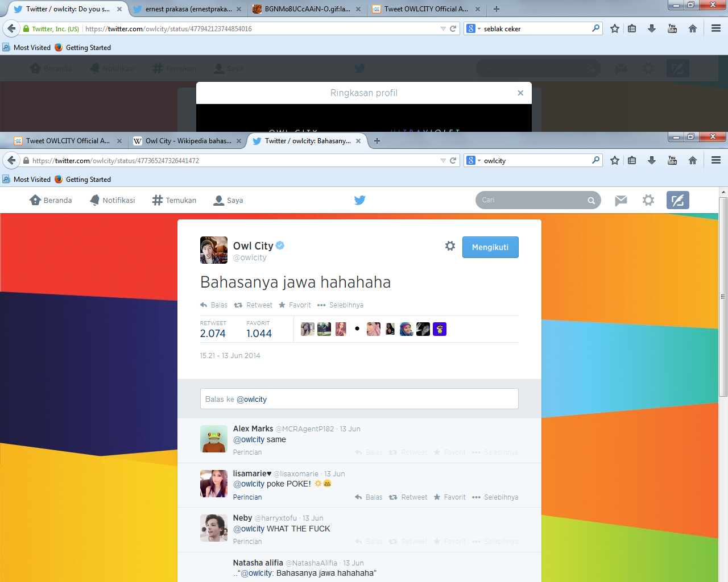Expand Perincian under Alex Marks reply
Image resolution: width=728 pixels, height=582 pixels.
click(x=247, y=452)
